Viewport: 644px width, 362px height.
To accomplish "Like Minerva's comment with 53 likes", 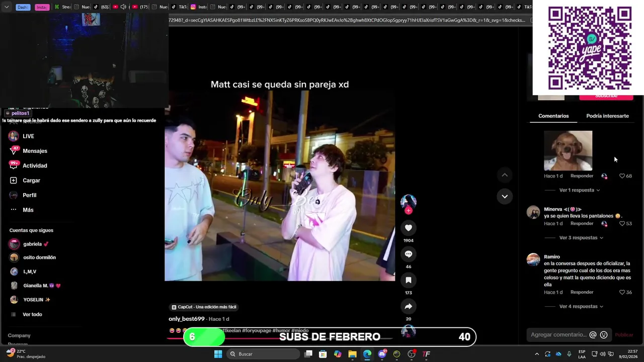I will (x=622, y=223).
